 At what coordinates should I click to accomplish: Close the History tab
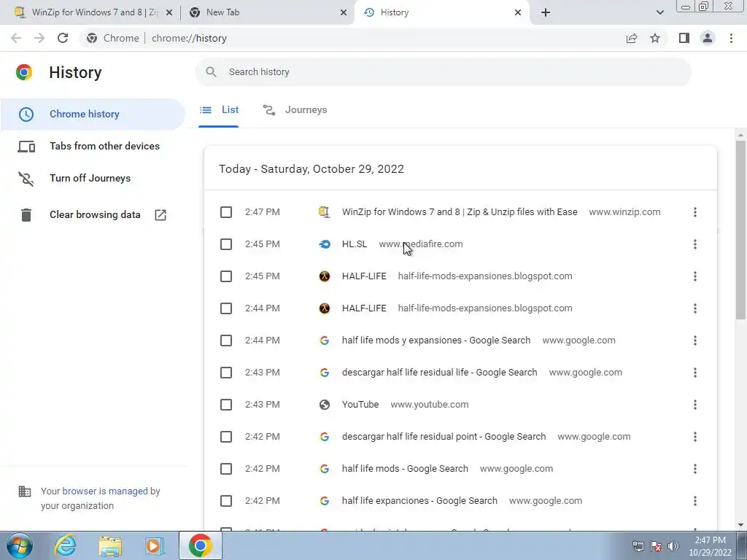[x=518, y=12]
